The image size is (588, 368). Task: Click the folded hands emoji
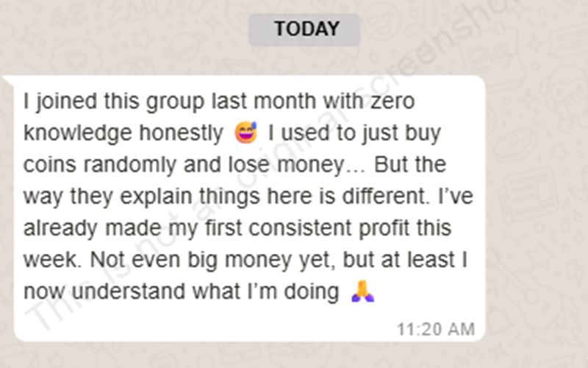363,292
